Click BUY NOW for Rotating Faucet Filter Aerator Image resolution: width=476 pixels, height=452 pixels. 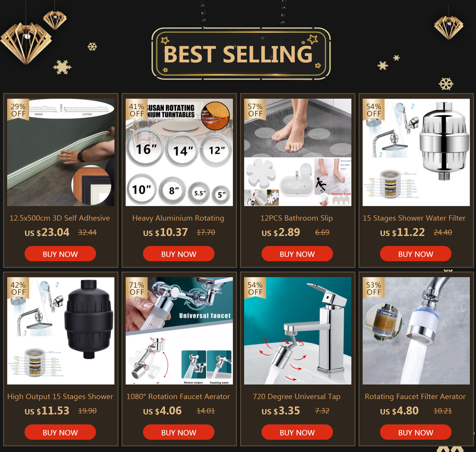click(416, 432)
